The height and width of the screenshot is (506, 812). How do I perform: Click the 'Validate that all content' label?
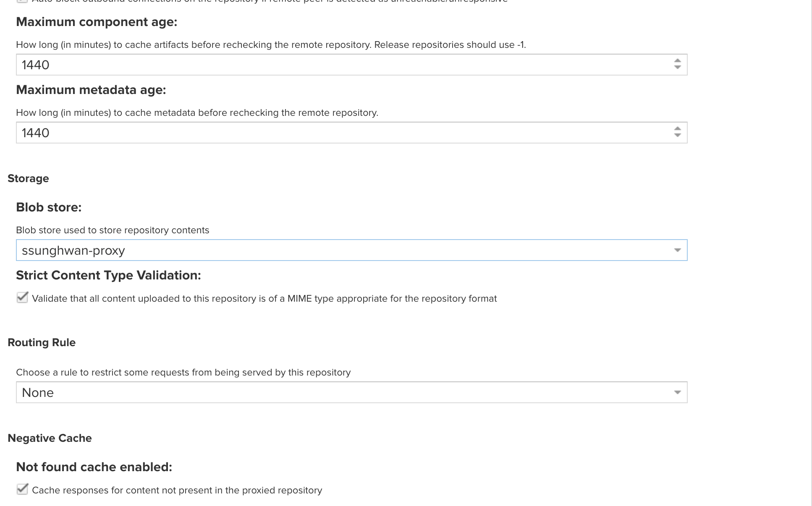[265, 298]
